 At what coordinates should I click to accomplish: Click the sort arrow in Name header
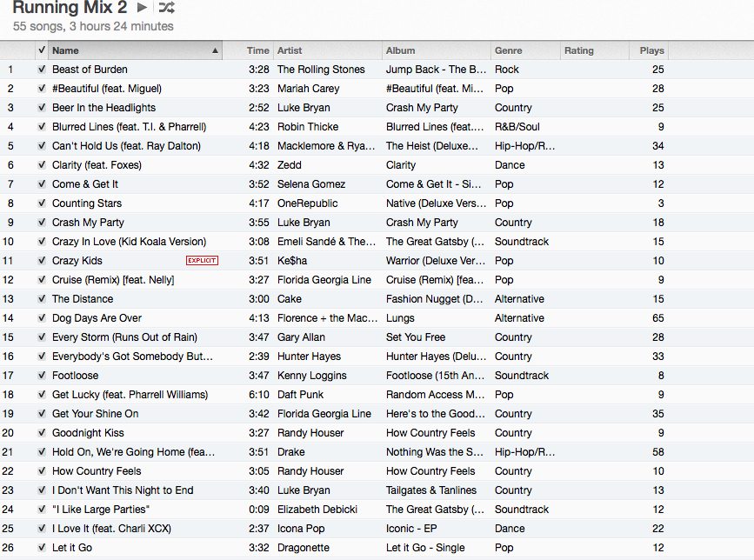coord(216,50)
